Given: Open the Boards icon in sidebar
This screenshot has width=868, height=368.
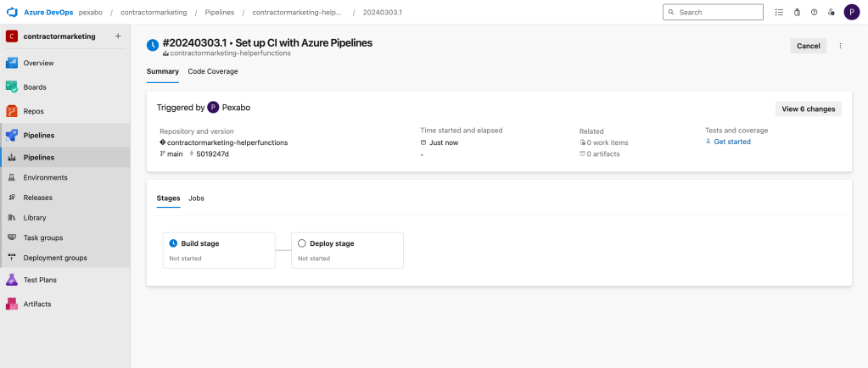Looking at the screenshot, I should click(12, 86).
